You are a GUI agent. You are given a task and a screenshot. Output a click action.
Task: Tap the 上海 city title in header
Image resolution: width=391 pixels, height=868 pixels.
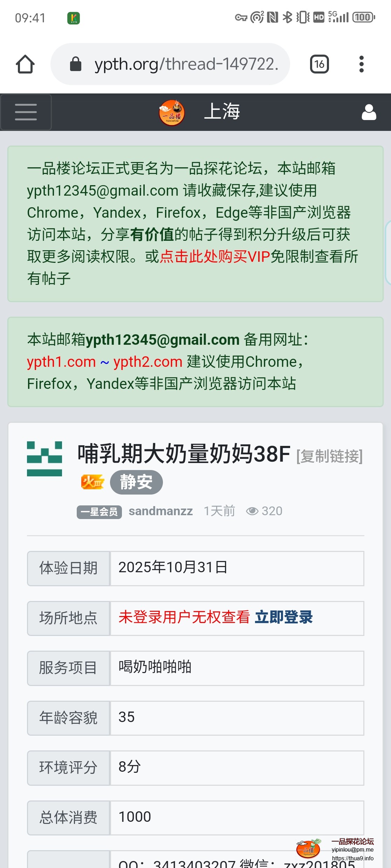222,111
